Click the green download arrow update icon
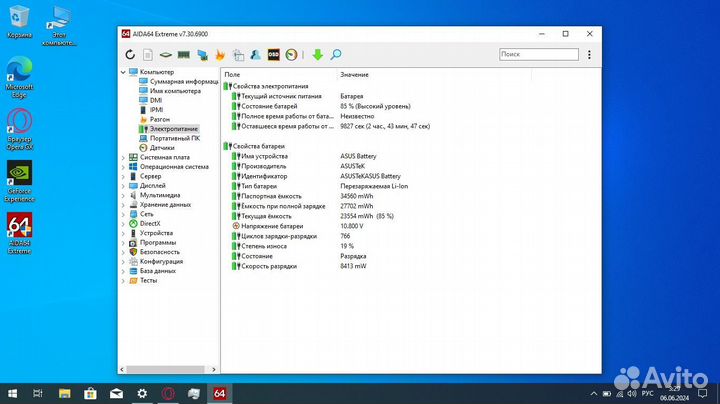Screen dimensions: 720x404 point(317,55)
